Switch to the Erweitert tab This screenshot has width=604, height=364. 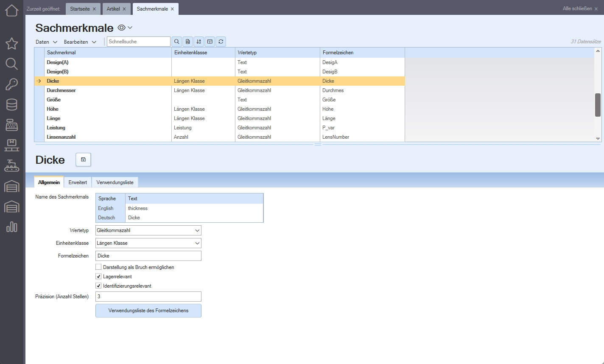pos(78,182)
